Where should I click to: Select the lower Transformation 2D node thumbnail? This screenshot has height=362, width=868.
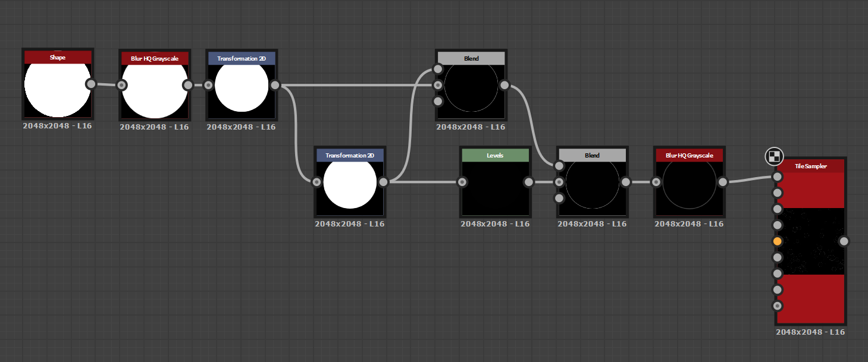point(350,188)
